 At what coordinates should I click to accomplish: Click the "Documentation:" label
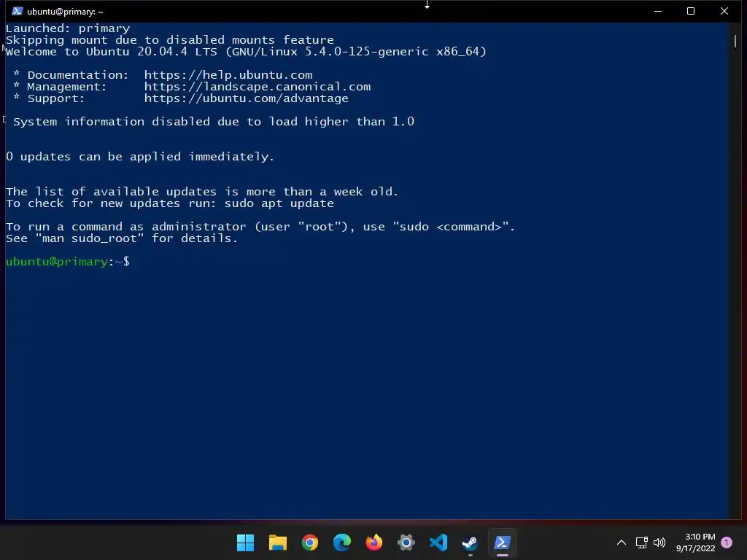pos(78,75)
